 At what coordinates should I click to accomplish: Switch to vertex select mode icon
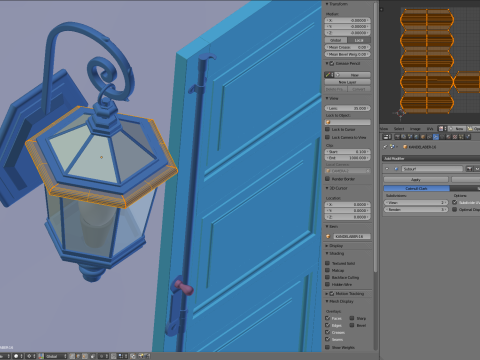coord(72,356)
